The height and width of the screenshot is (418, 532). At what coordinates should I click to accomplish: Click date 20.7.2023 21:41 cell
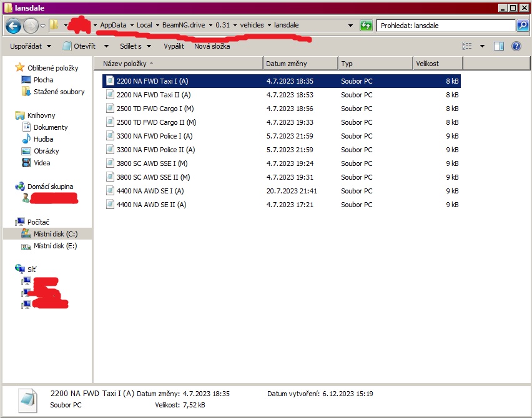292,191
